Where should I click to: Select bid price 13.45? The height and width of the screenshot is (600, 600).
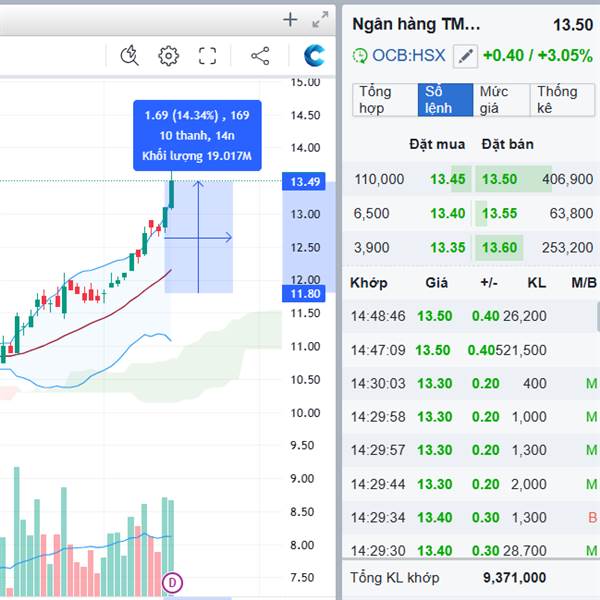[x=448, y=179]
